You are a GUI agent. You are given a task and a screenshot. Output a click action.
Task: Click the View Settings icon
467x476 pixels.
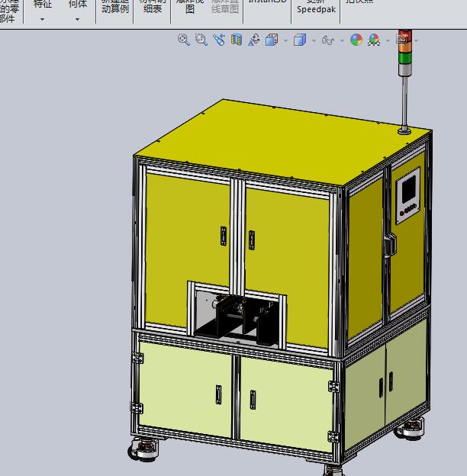(402, 40)
